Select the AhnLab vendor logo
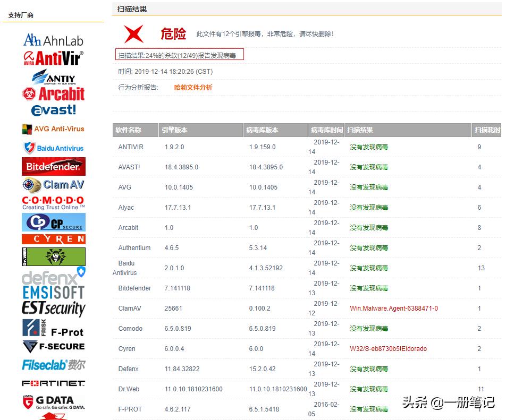506x420 pixels. coord(53,39)
